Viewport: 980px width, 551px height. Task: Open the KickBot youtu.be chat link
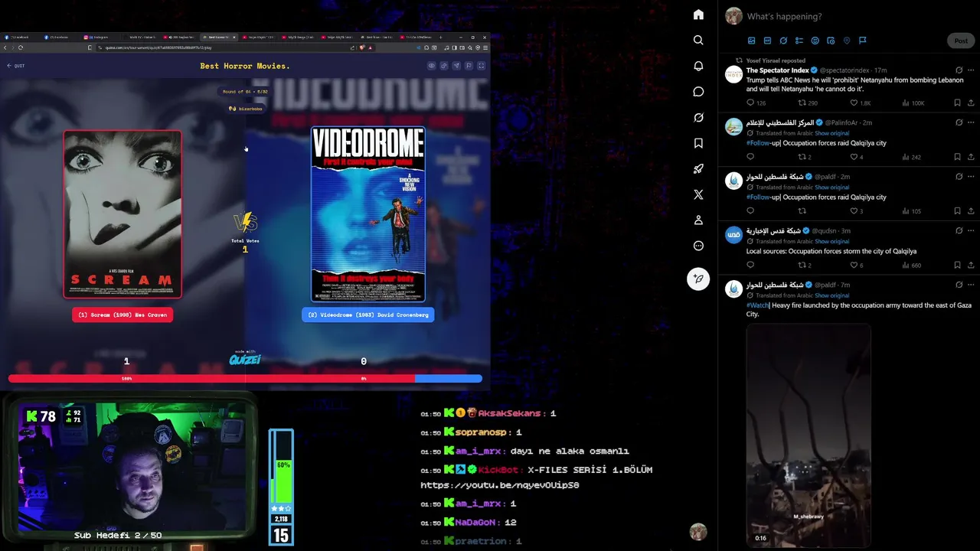(499, 485)
